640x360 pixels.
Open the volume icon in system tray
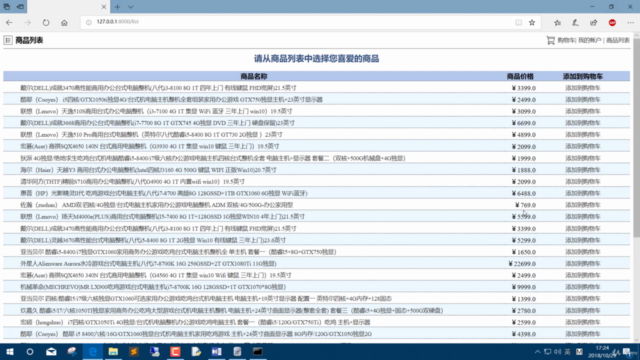pos(557,352)
